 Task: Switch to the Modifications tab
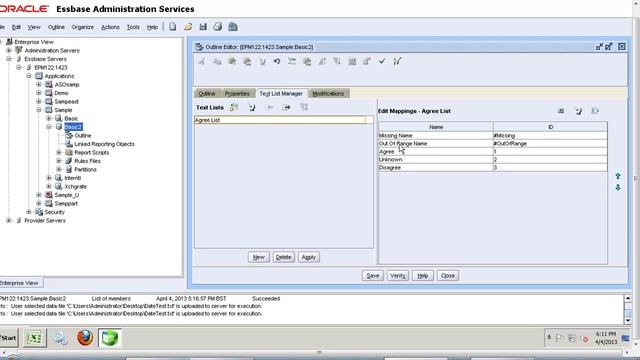[328, 93]
